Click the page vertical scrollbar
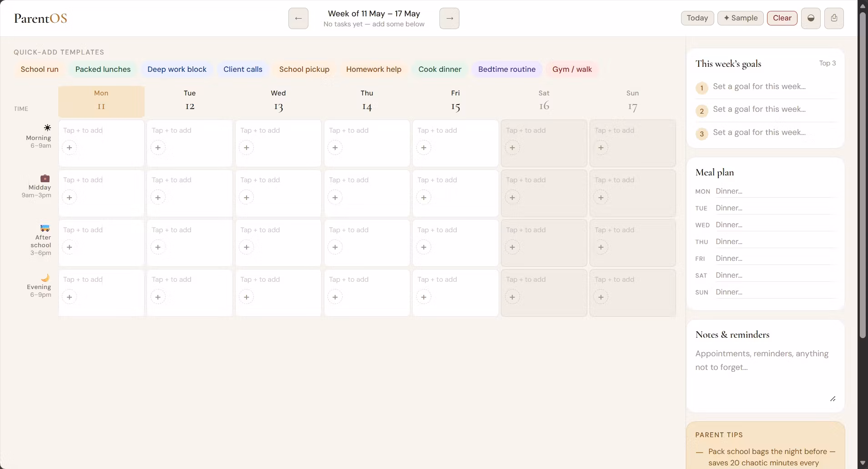The image size is (868, 469). click(863, 175)
